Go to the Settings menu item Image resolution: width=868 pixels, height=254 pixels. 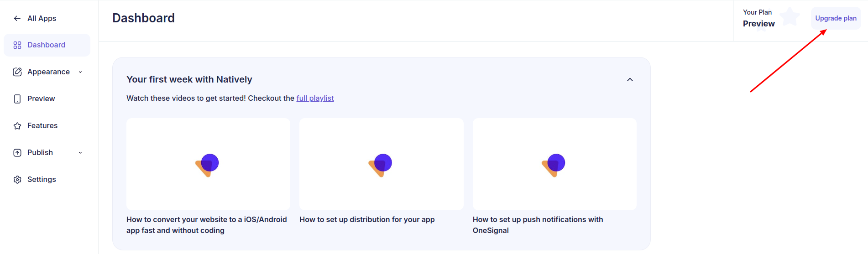[42, 180]
